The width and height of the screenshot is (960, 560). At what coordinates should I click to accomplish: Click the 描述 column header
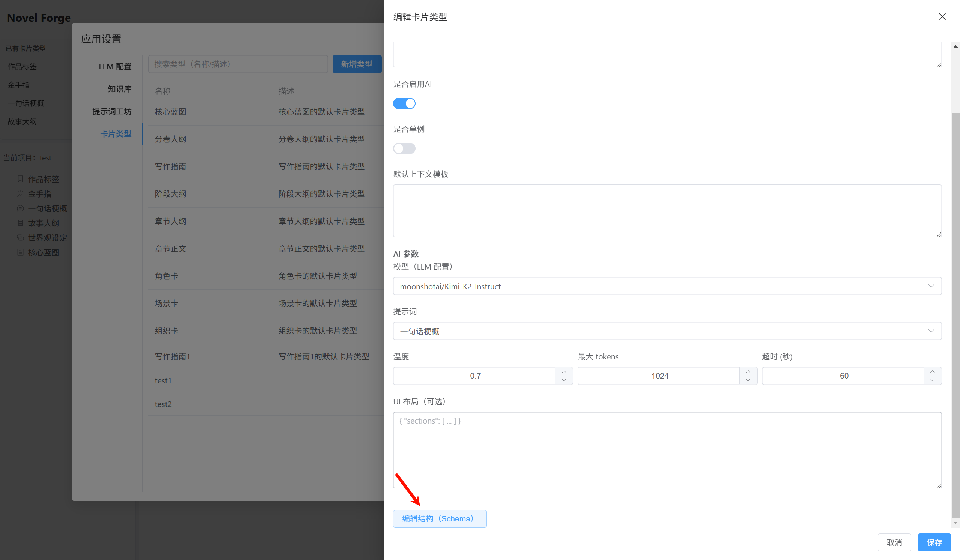[x=286, y=91]
